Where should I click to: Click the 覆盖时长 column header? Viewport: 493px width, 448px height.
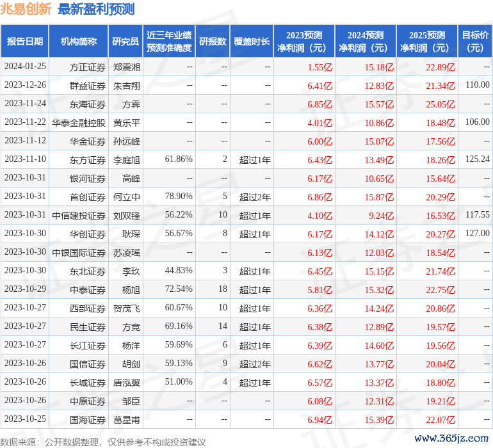[252, 41]
